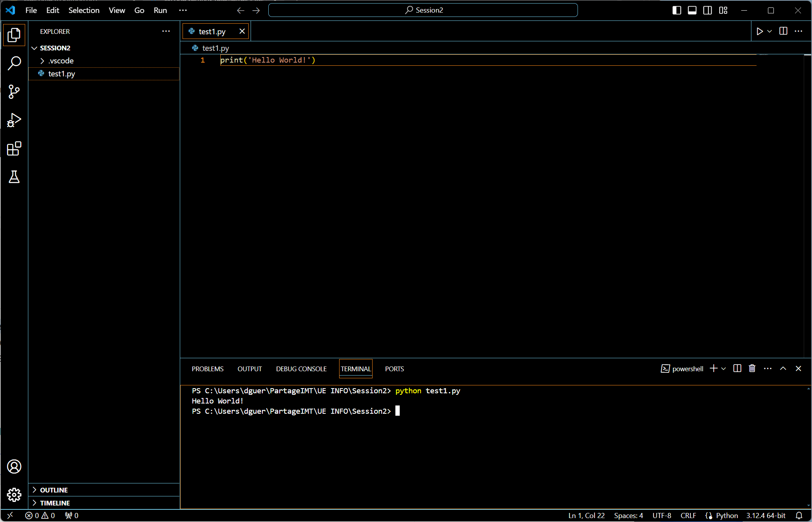
Task: Expand the .vscode folder
Action: pos(104,61)
